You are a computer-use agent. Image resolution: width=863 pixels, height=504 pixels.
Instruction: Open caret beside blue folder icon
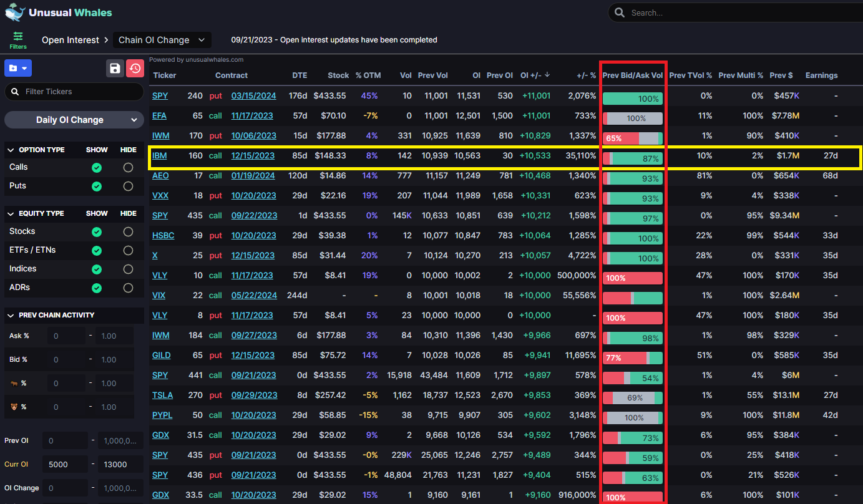tap(24, 68)
